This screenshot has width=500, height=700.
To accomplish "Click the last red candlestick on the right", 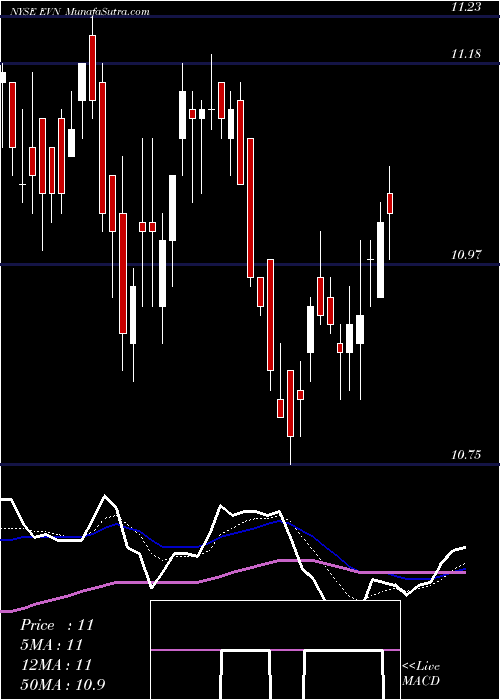I will [390, 204].
